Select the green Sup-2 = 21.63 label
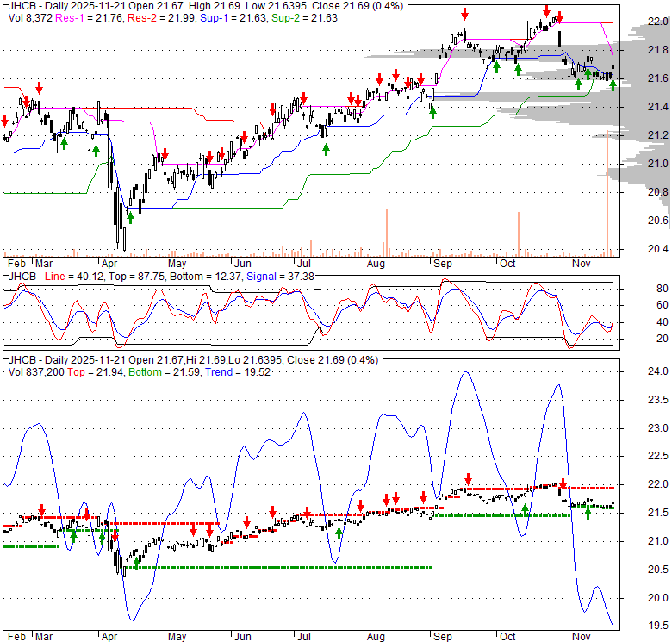Viewport: 672px width, 642px height. click(304, 18)
